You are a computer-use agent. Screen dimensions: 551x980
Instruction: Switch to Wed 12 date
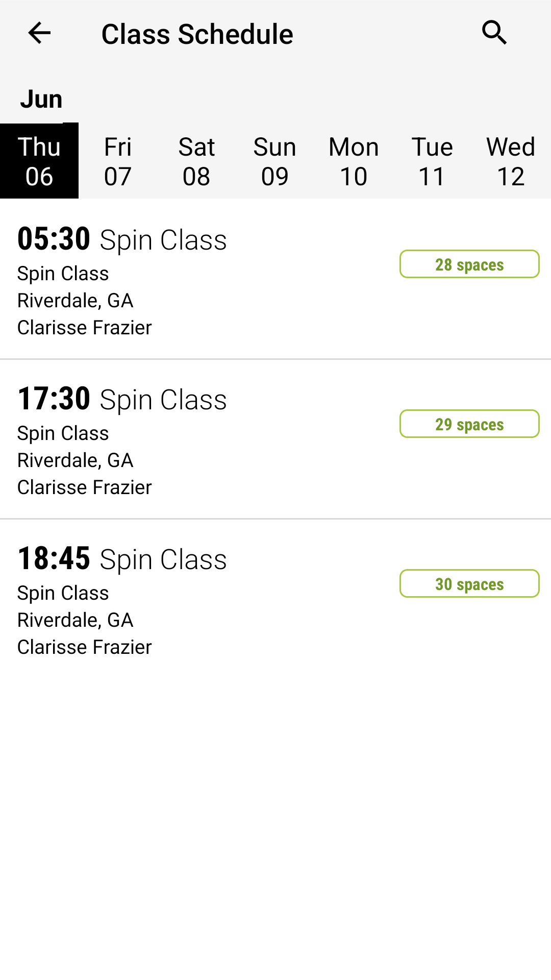pos(511,161)
